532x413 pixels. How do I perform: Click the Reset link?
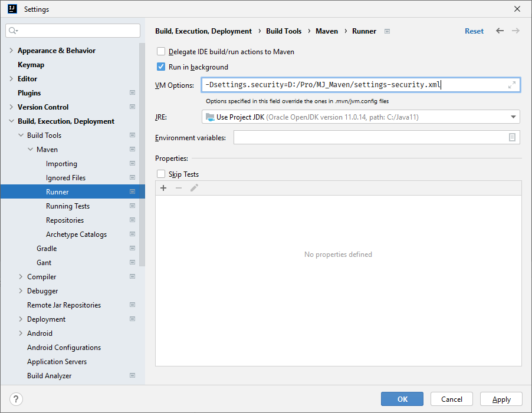pyautogui.click(x=474, y=31)
